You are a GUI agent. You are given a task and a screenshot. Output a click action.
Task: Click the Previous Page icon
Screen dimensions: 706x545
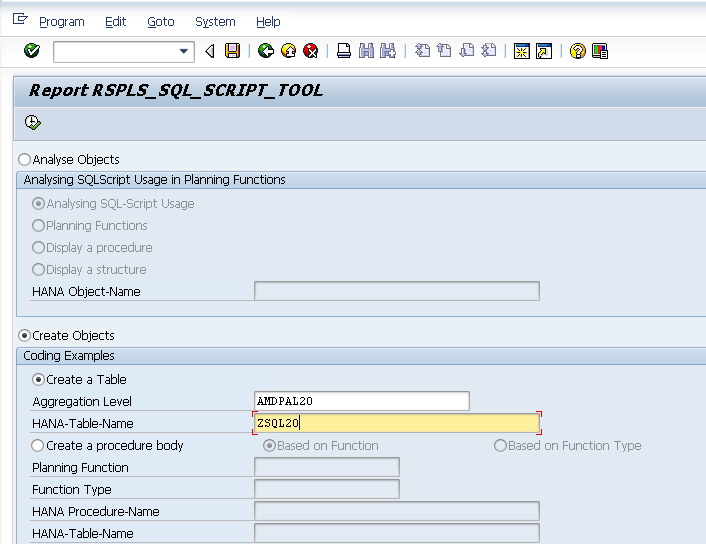[x=444, y=50]
